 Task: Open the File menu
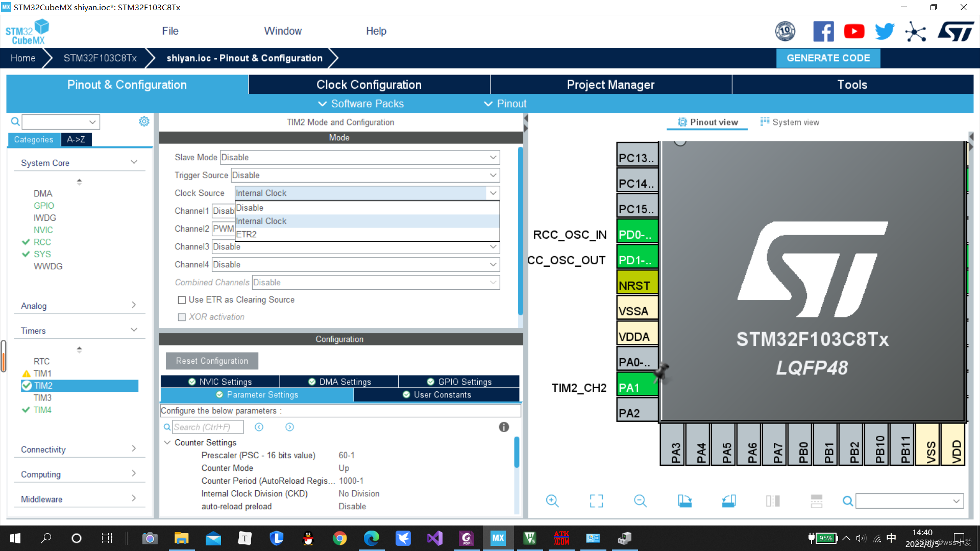pos(170,31)
